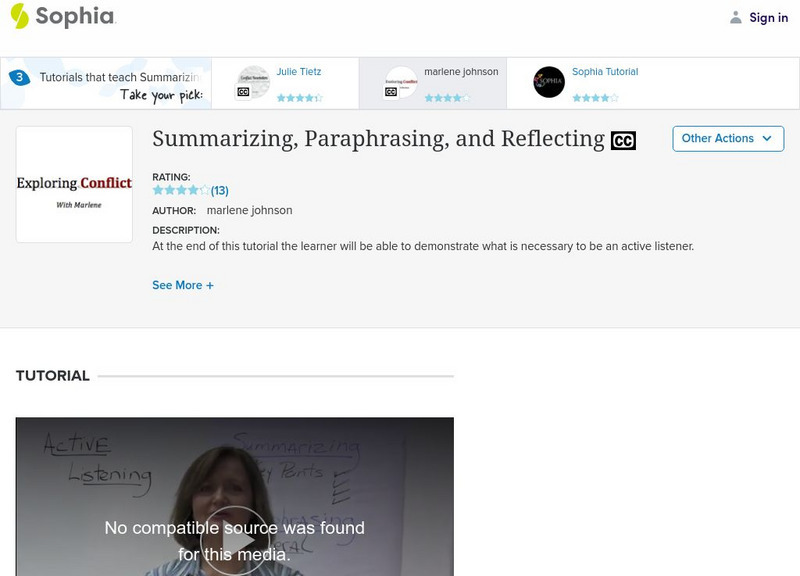Select the marlene johnson tutorial tab
Screen dimensions: 800x576
pos(433,83)
